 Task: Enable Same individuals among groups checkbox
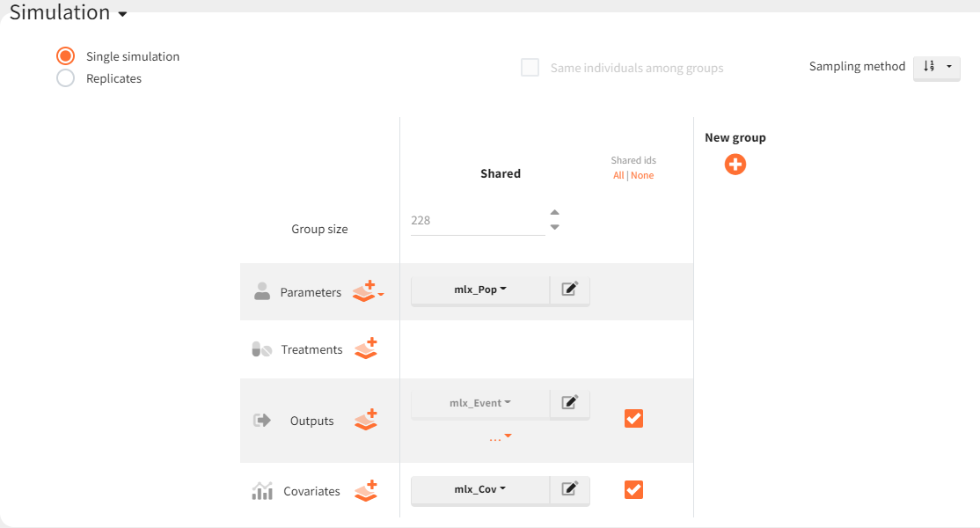tap(530, 68)
